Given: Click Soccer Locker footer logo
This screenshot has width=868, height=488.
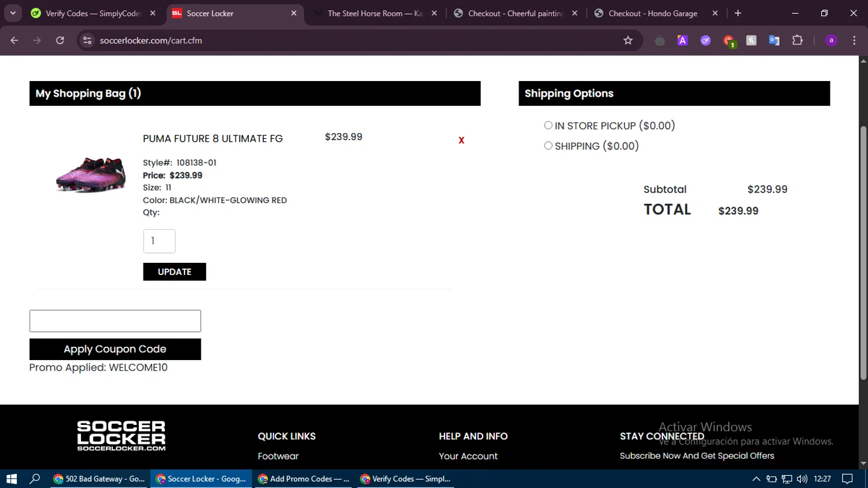Looking at the screenshot, I should tap(122, 436).
